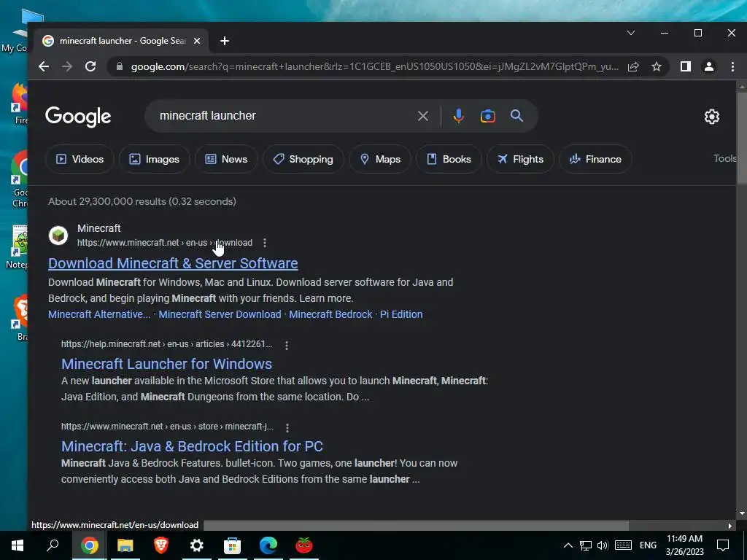Click the Minecraft site favicon in first result

[x=58, y=236]
